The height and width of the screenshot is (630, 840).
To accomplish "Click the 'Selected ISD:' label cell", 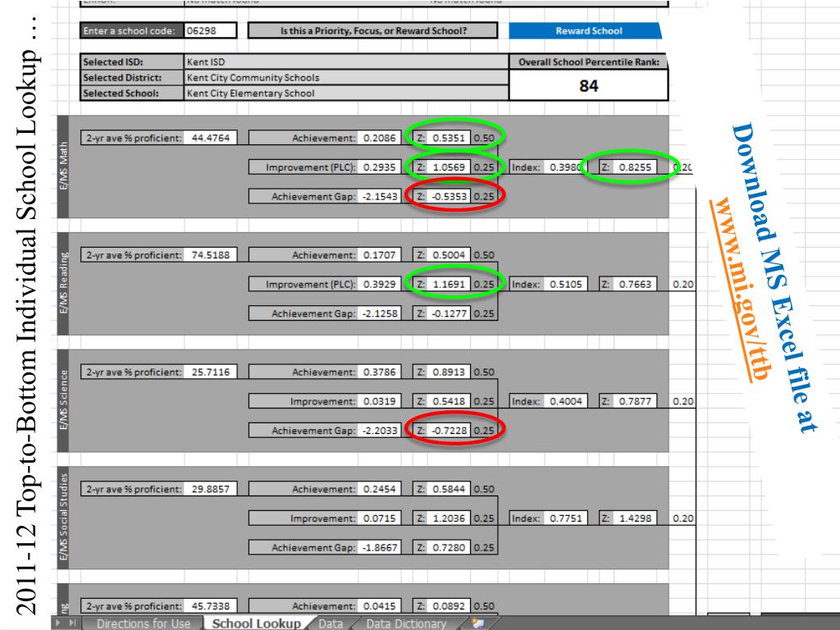I will click(x=132, y=62).
